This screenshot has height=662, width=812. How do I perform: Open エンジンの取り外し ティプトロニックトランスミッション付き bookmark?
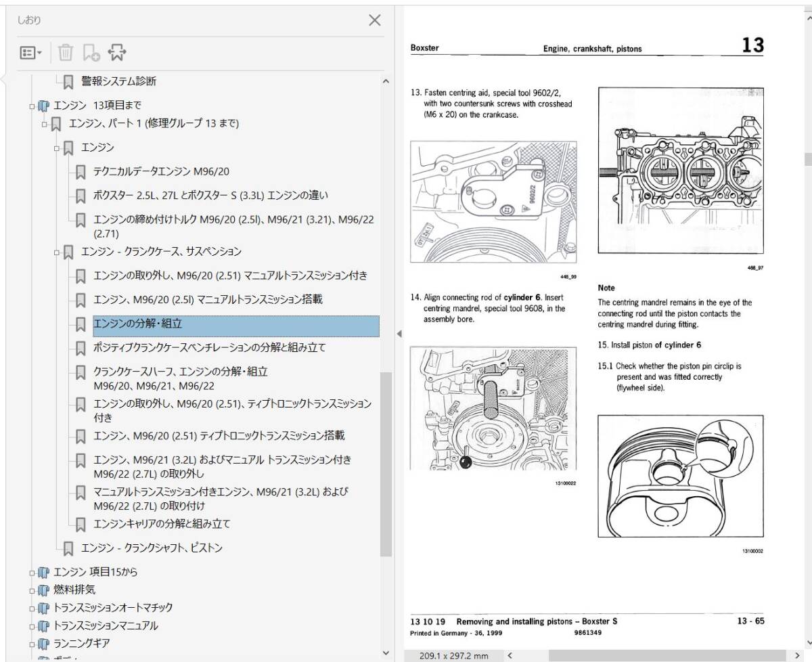coord(233,410)
